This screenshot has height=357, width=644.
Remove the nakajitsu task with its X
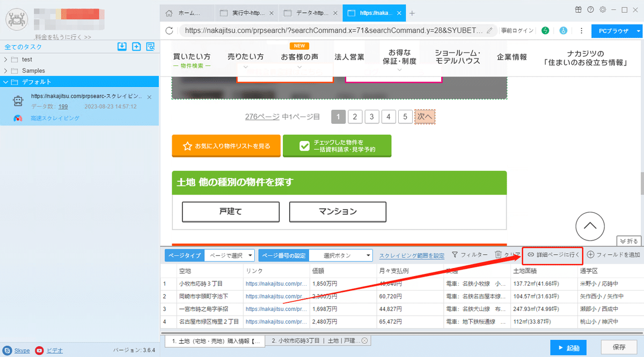[x=149, y=97]
